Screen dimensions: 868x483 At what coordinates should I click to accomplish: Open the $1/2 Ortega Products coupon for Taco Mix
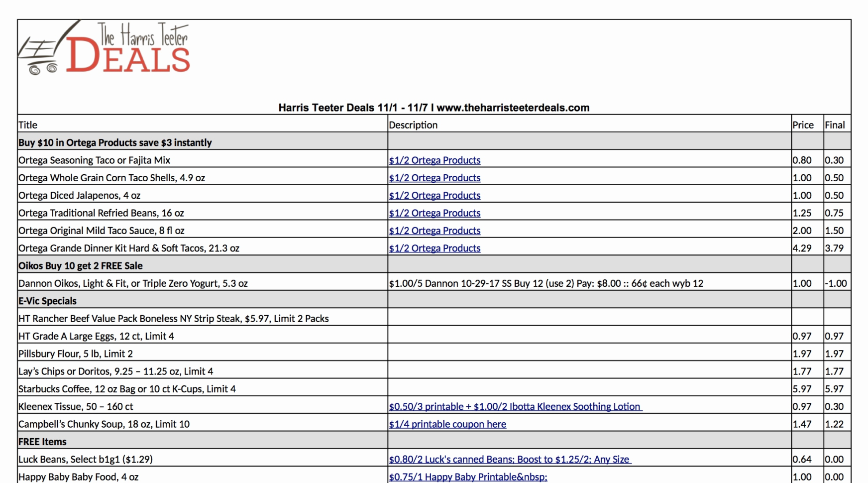434,160
